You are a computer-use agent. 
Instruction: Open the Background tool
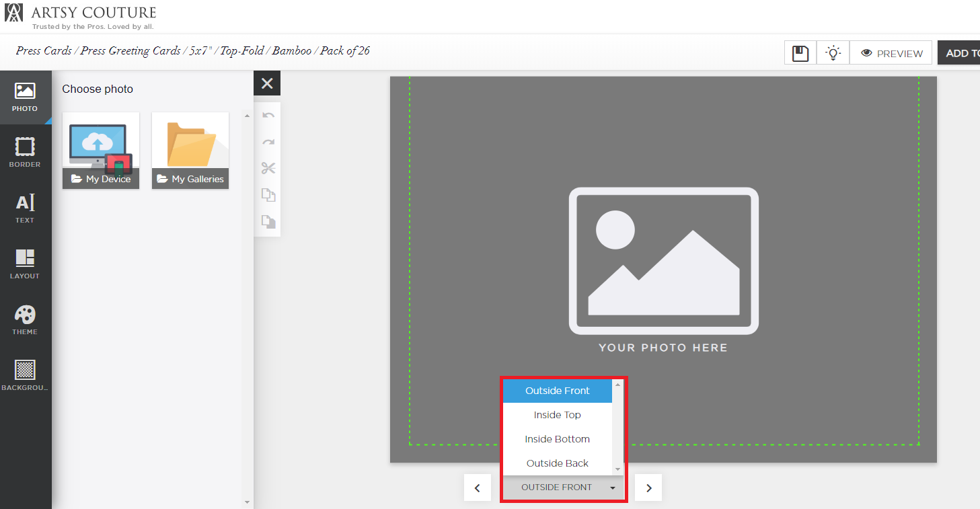click(25, 376)
